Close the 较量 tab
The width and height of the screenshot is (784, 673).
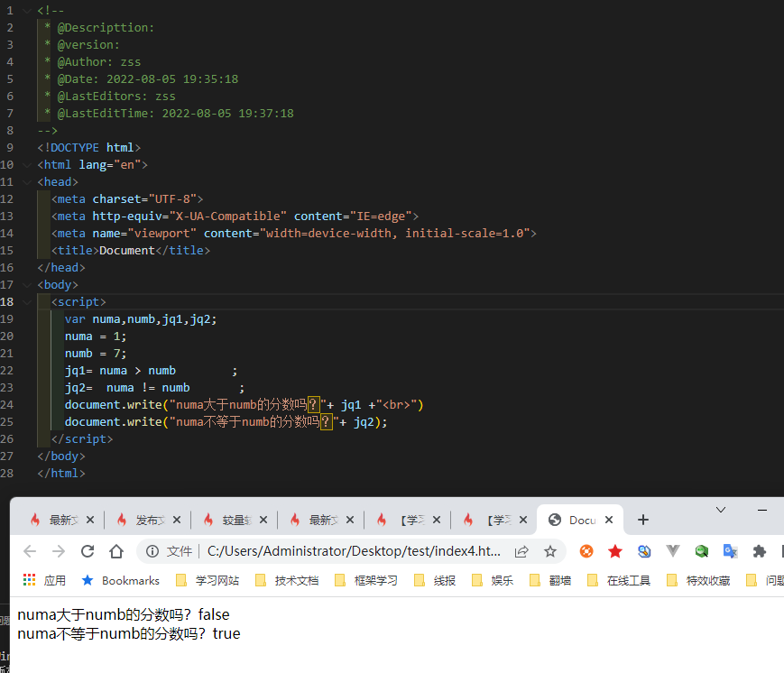[263, 520]
